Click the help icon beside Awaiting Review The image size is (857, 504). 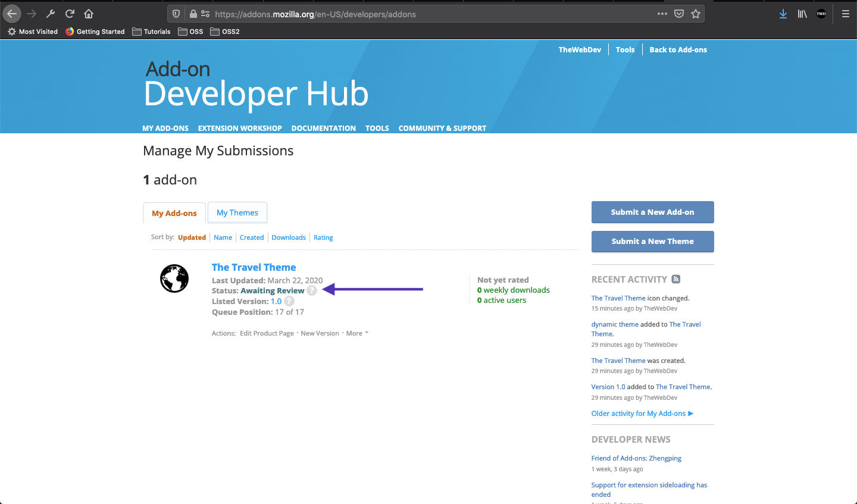tap(312, 290)
